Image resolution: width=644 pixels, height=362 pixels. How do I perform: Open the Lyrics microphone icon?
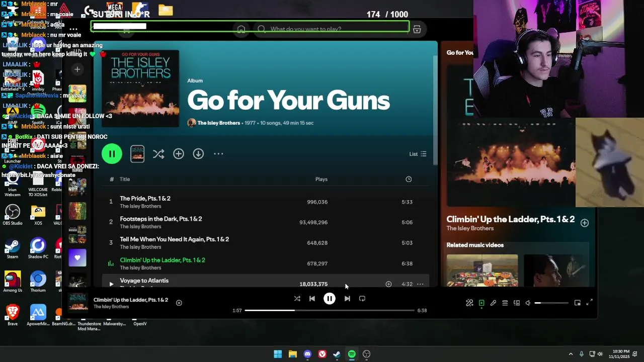(x=493, y=303)
